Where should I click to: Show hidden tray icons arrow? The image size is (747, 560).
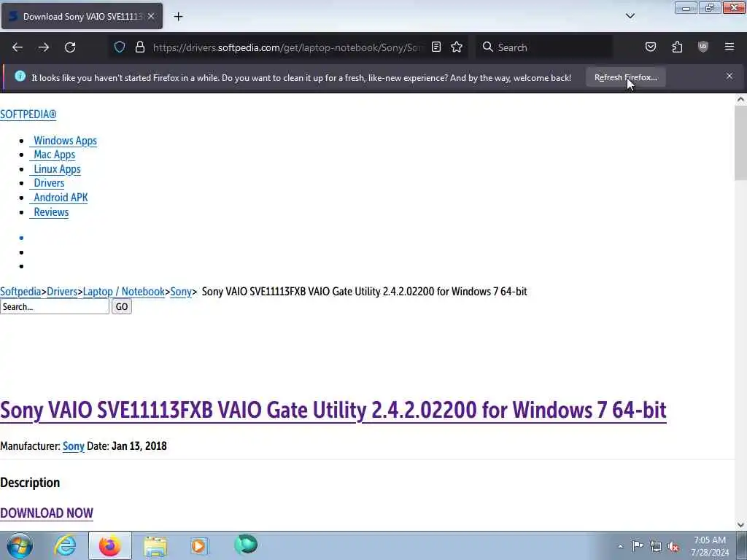point(620,546)
